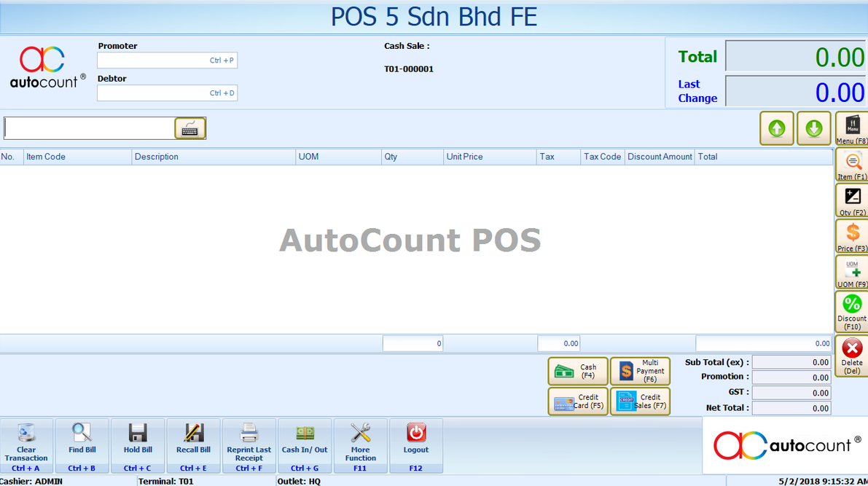Click Terminal: T01 in status bar
This screenshot has height=486, width=868.
click(166, 481)
